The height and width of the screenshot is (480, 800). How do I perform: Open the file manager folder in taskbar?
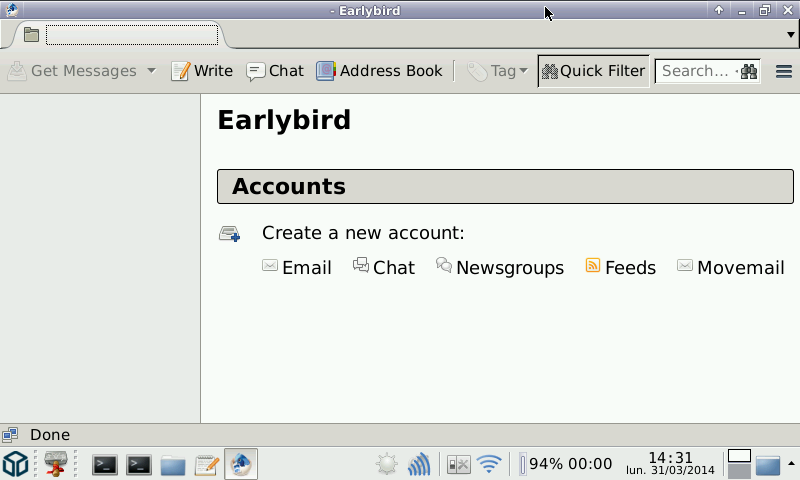click(173, 465)
